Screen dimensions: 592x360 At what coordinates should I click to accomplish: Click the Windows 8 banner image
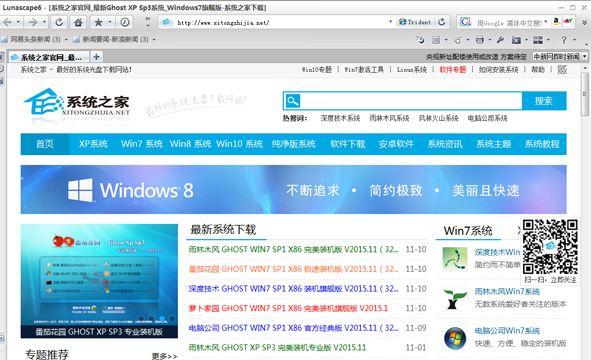[x=293, y=189]
